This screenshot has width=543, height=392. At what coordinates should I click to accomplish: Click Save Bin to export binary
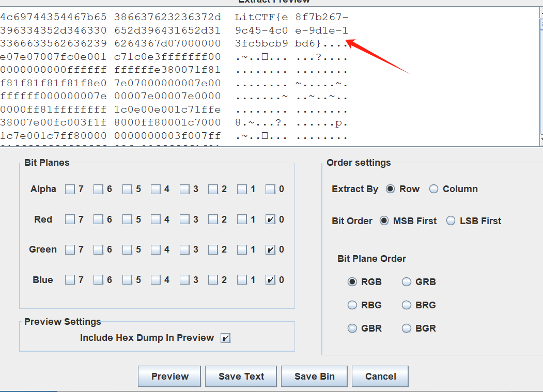314,376
